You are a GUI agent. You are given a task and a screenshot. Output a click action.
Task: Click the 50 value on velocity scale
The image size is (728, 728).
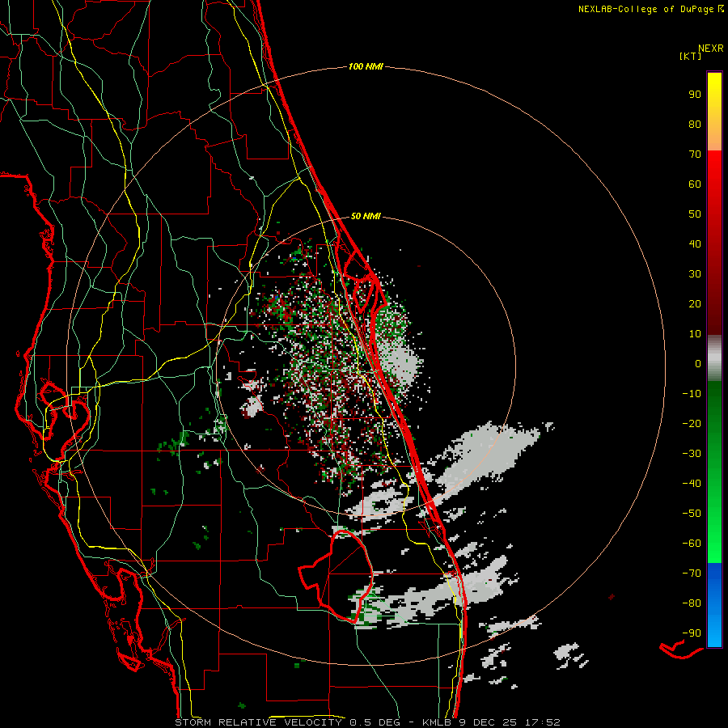click(695, 214)
